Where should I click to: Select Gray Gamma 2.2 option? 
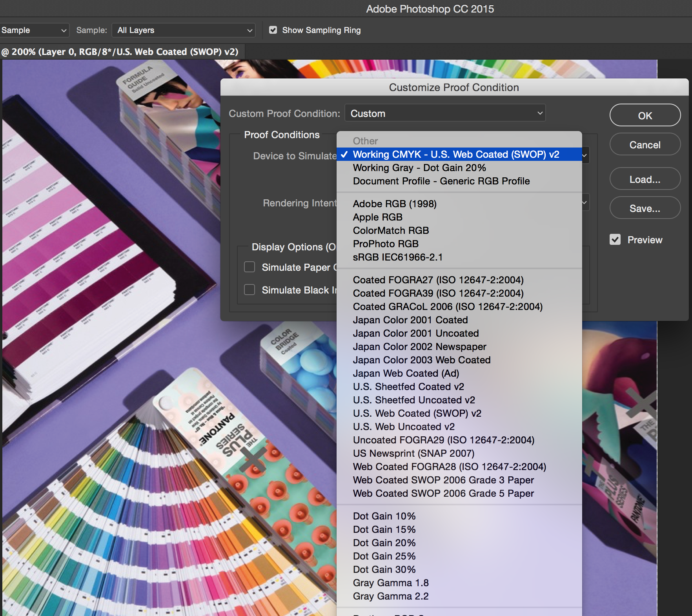[390, 596]
